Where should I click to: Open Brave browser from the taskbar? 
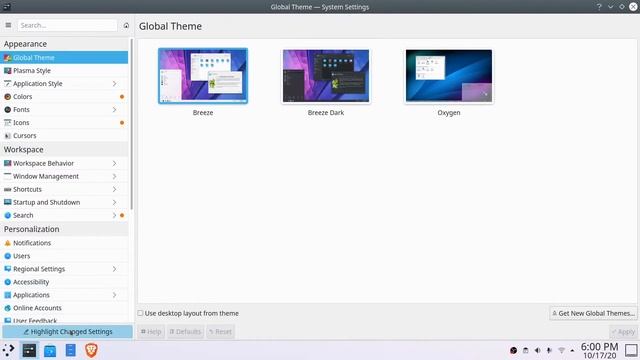click(91, 350)
